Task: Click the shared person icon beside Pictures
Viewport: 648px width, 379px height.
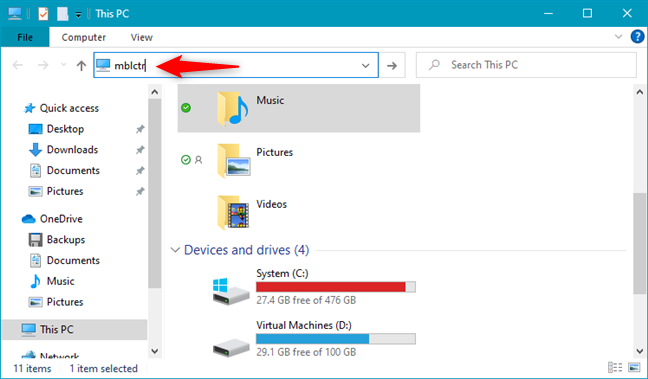Action: coord(198,160)
